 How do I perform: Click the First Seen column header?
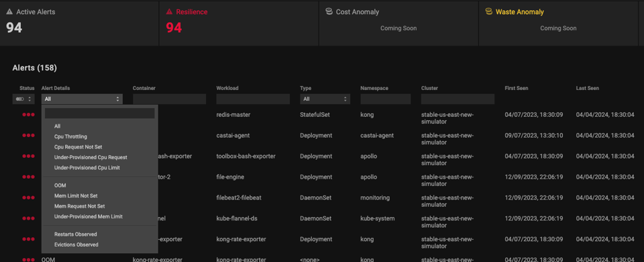(517, 88)
